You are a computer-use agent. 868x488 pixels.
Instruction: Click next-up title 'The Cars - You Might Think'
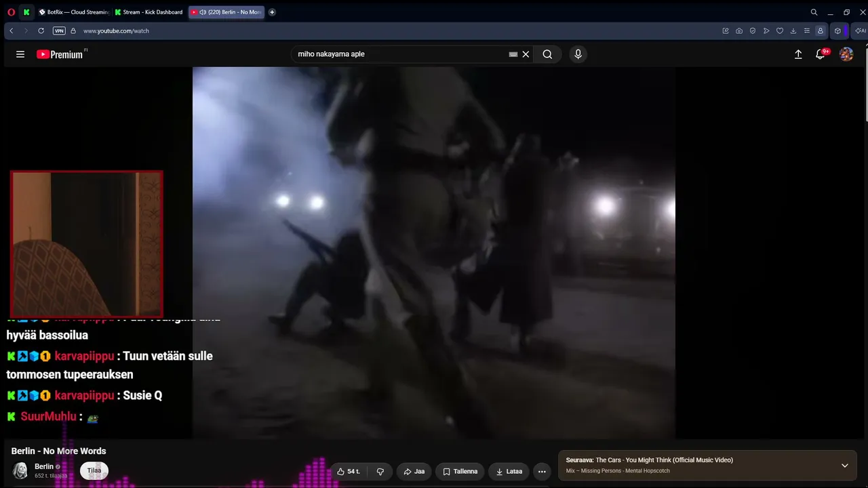(x=665, y=460)
